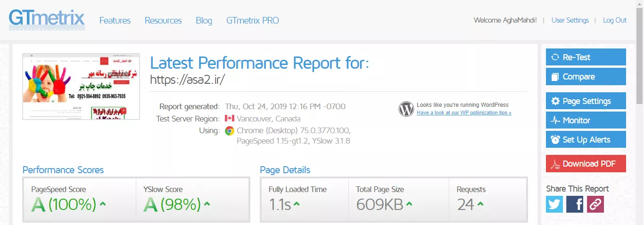644x225 pixels.
Task: Go to the Blog page
Action: pos(204,21)
